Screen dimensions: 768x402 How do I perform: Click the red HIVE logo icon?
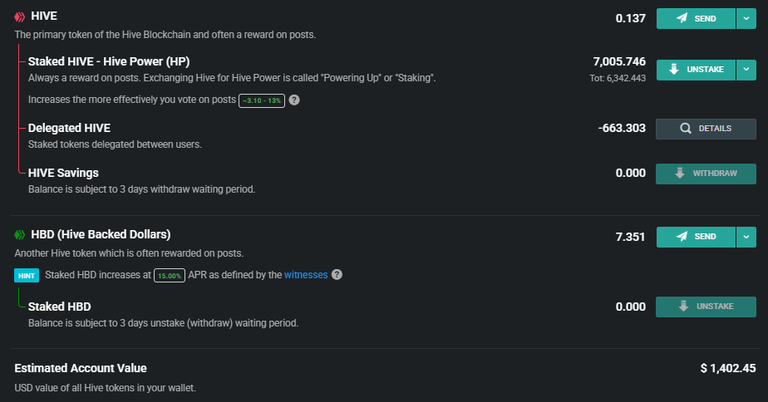click(20, 17)
